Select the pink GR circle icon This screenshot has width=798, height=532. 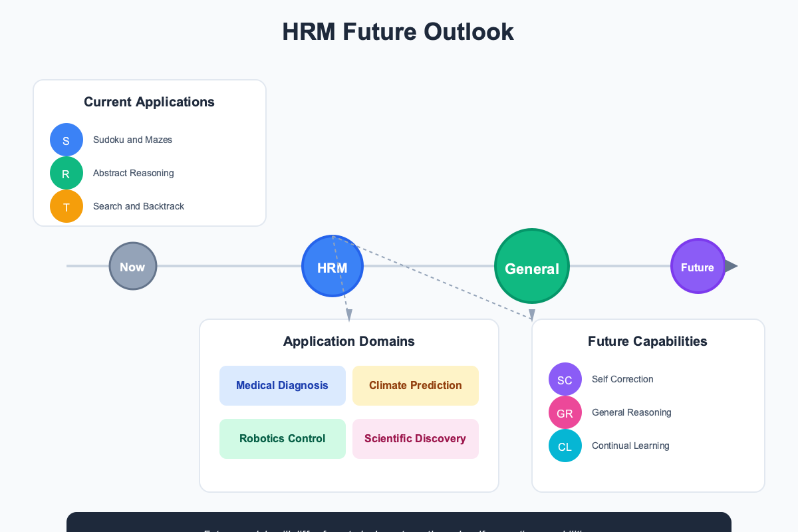coord(565,412)
